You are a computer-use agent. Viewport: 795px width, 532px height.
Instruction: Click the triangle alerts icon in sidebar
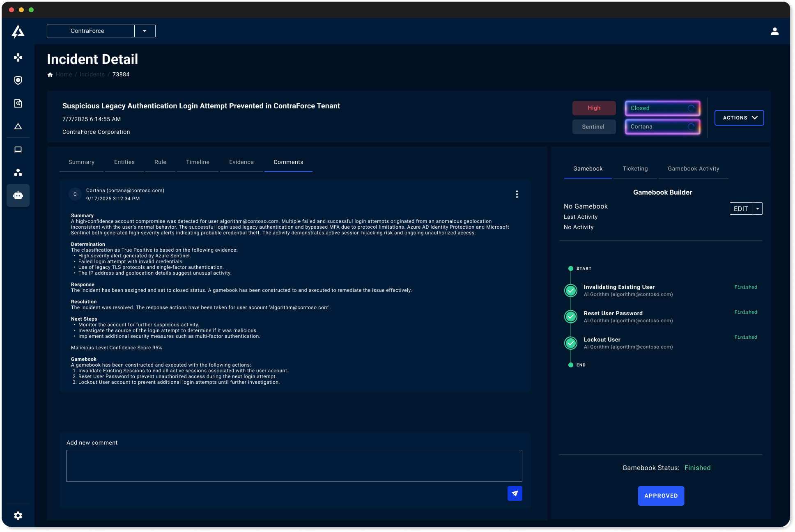(x=18, y=126)
